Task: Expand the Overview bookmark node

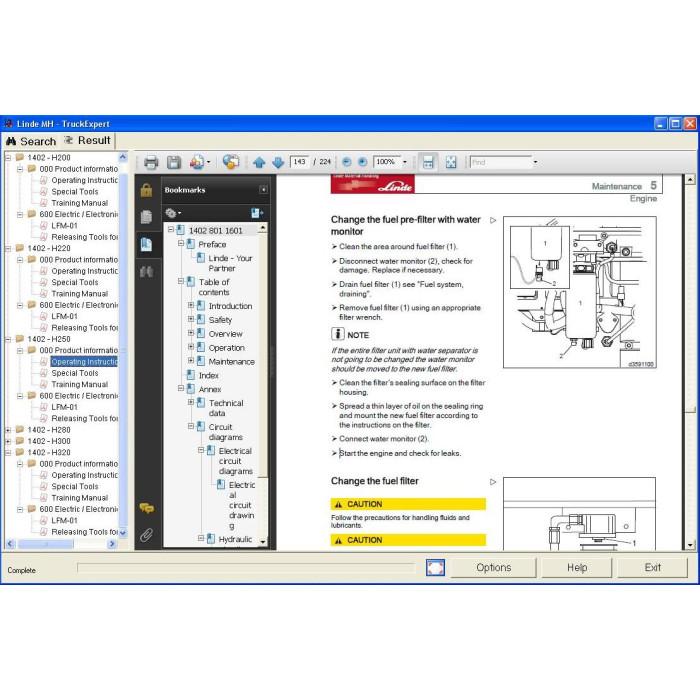Action: (x=191, y=333)
